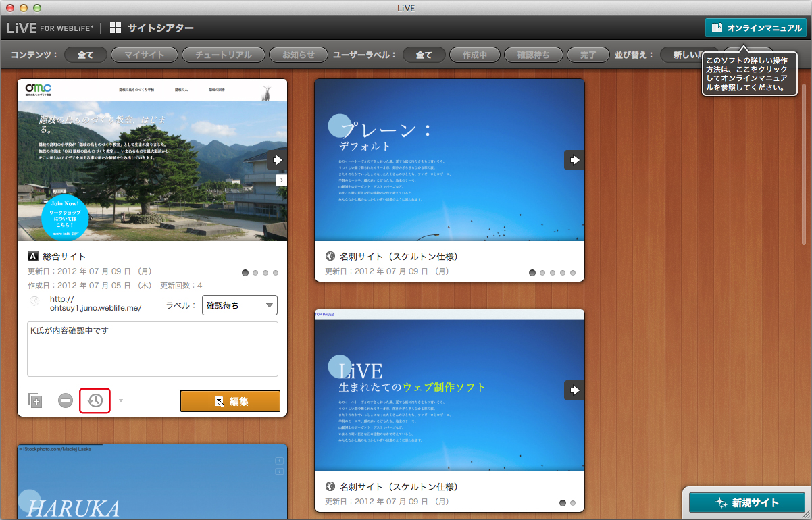Image resolution: width=812 pixels, height=520 pixels.
Task: Click the next arrow on プレーン thumbnail
Action: click(574, 160)
